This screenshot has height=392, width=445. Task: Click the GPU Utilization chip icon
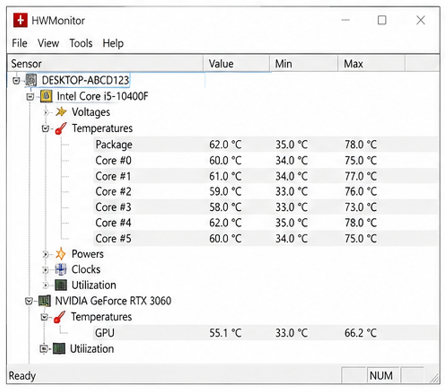pos(59,349)
